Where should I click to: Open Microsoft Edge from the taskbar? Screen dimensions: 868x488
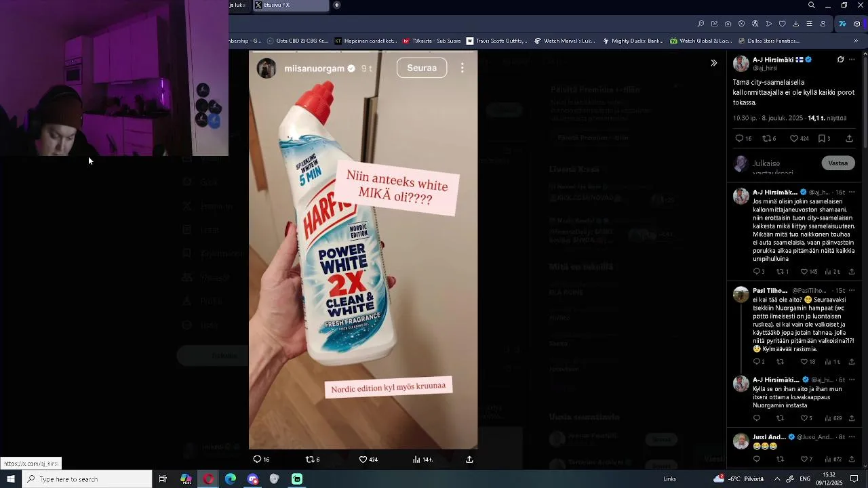(x=231, y=479)
